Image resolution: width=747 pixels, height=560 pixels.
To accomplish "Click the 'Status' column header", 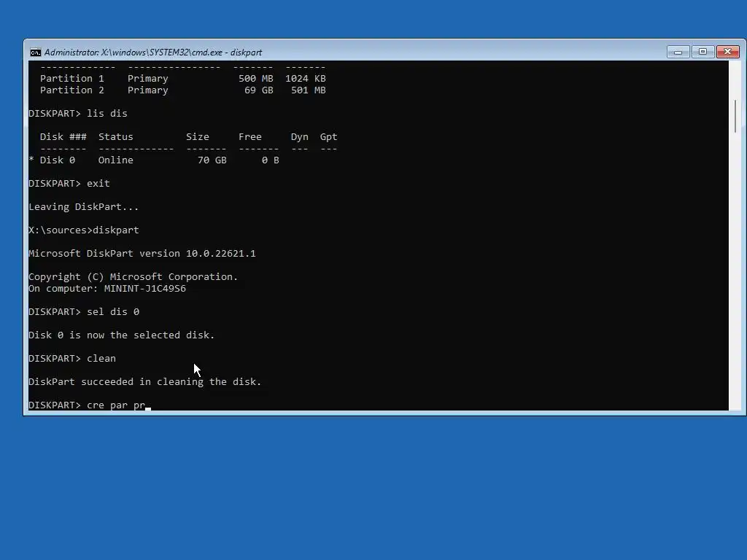I will coord(116,136).
